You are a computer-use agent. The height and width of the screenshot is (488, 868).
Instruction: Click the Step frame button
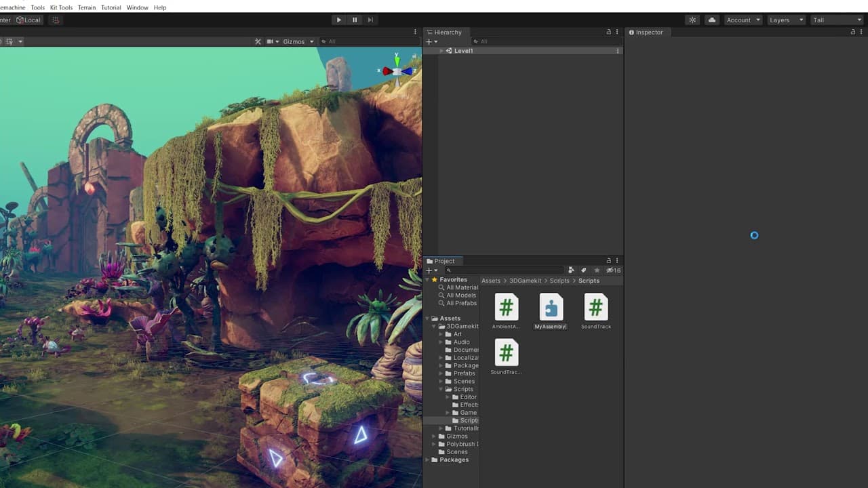tap(370, 20)
